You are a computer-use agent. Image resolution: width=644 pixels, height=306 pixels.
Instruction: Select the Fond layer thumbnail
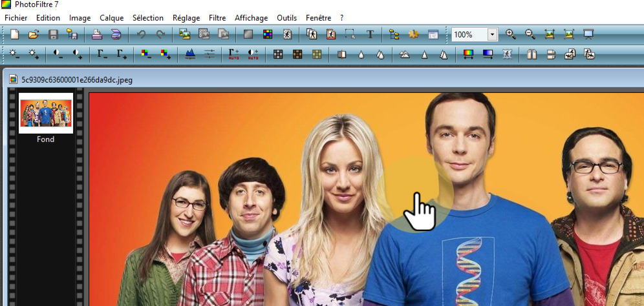46,113
